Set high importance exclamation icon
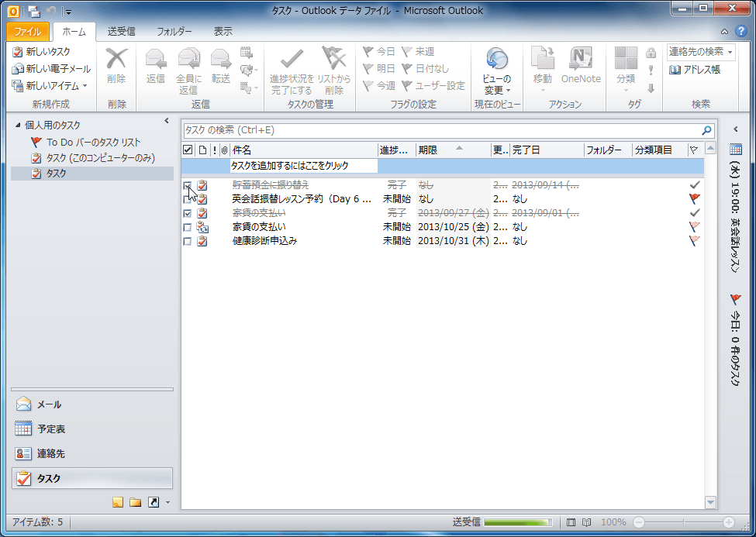Image resolution: width=756 pixels, height=537 pixels. pyautogui.click(x=651, y=71)
